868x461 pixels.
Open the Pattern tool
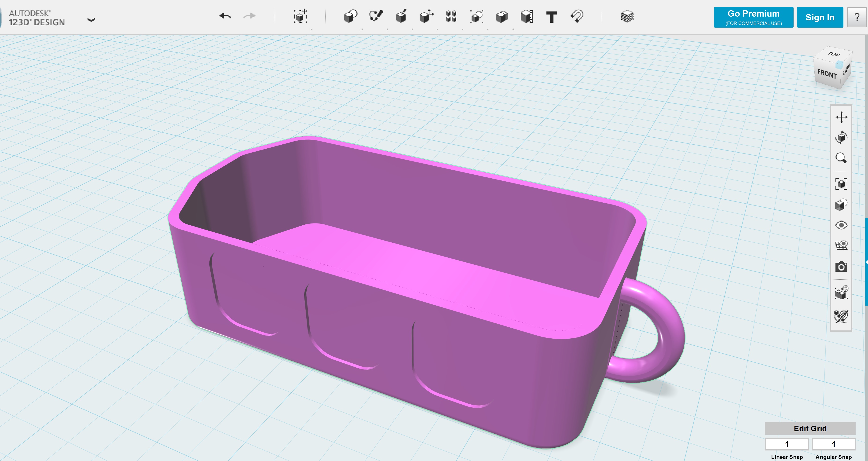(451, 16)
